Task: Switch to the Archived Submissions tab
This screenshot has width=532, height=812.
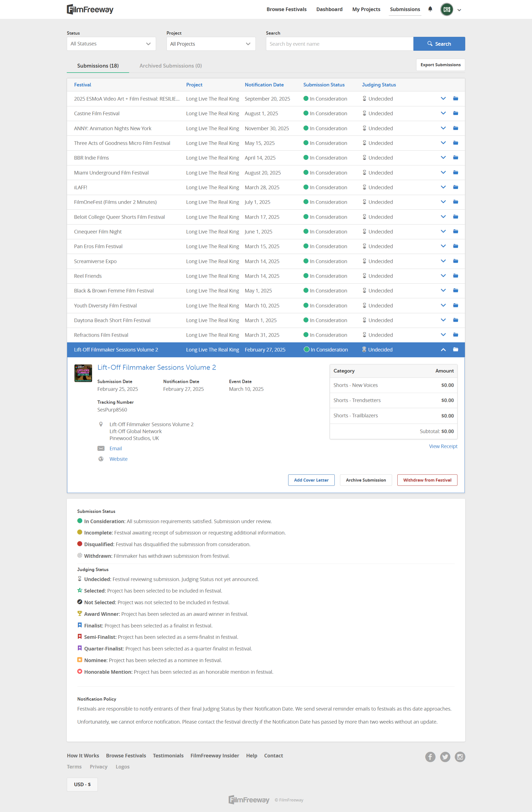Action: click(170, 66)
